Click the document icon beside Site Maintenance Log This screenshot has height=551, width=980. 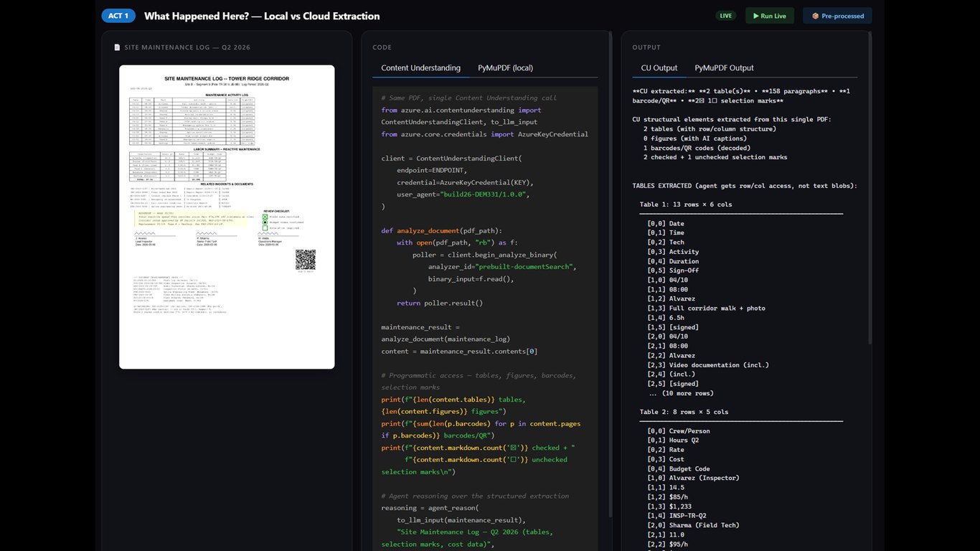[117, 47]
